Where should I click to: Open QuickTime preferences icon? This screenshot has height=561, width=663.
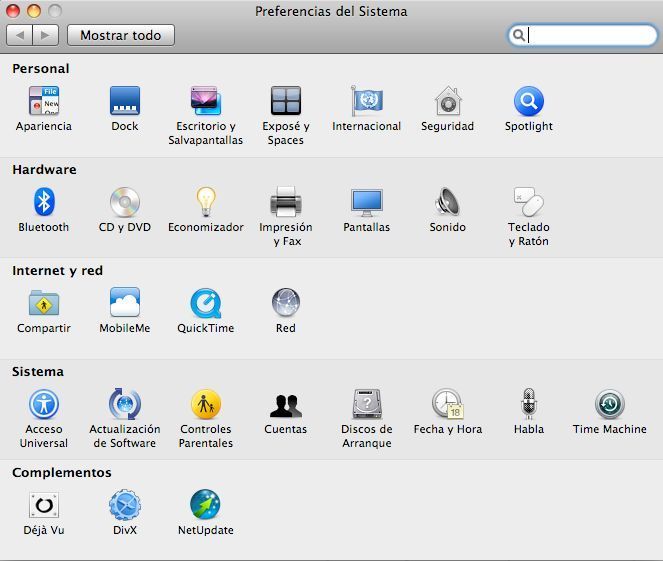pyautogui.click(x=206, y=303)
